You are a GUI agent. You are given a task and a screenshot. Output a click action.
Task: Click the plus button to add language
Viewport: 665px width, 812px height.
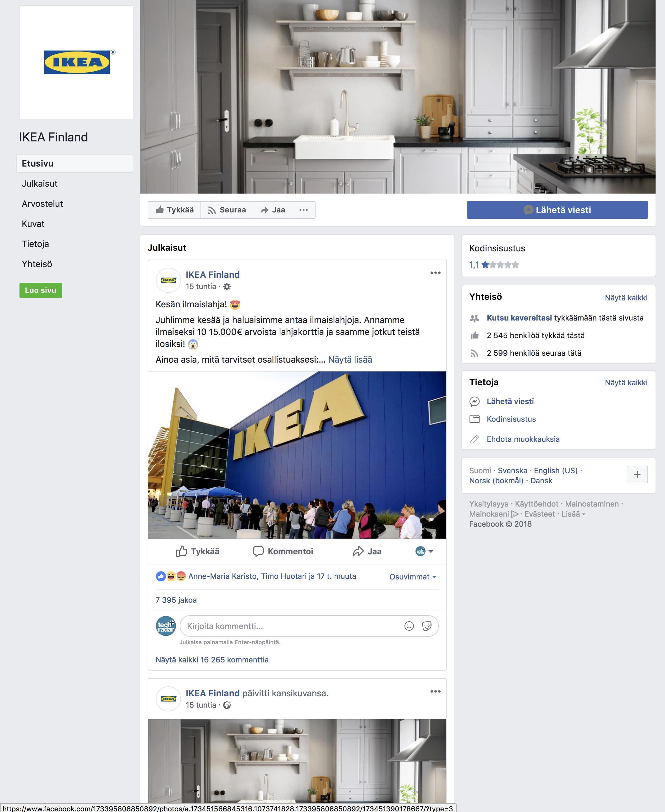[x=637, y=475]
